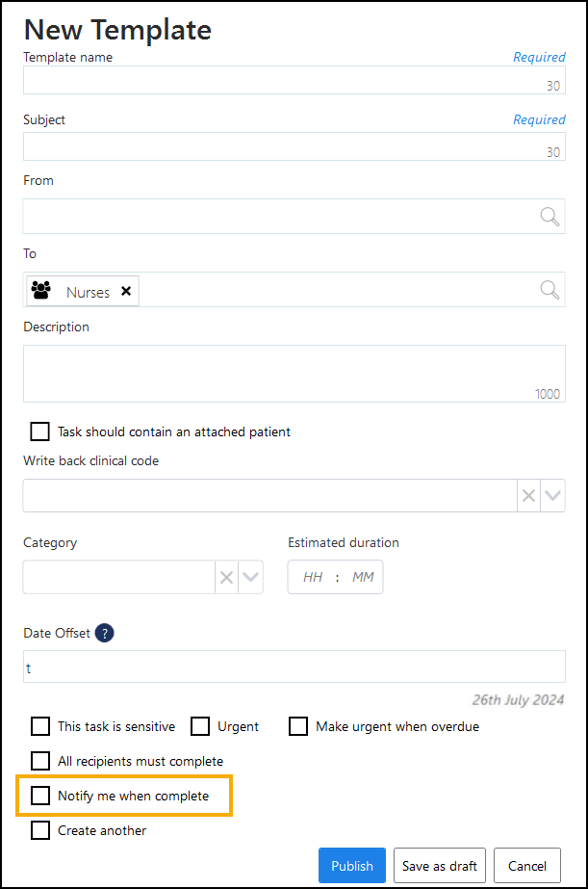Check the Urgent checkbox

click(200, 726)
